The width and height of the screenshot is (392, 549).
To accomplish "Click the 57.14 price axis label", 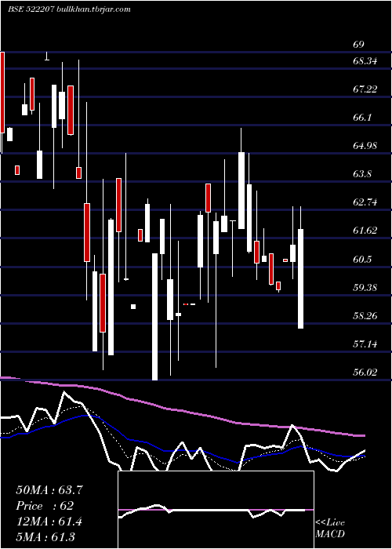I will [365, 344].
